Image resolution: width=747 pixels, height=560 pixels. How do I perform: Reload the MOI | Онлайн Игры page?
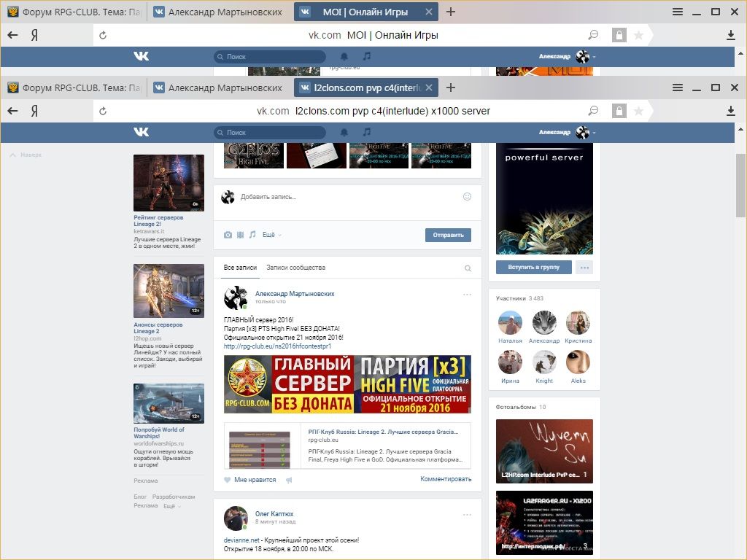coord(102,35)
